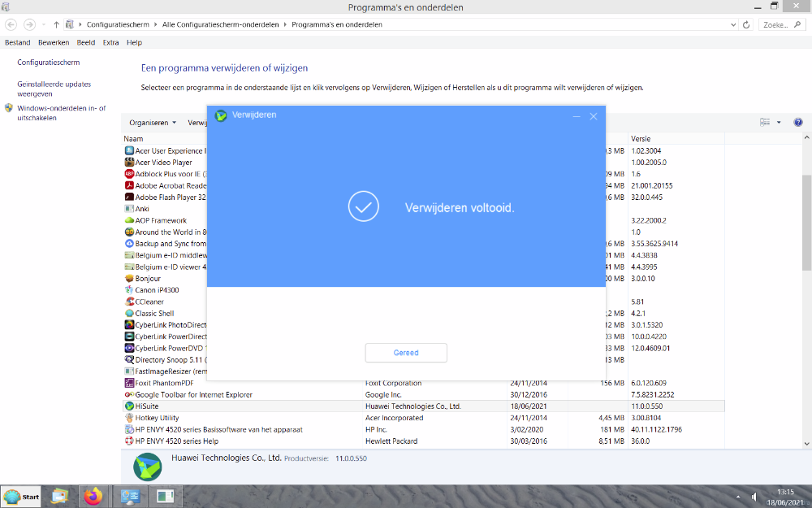Click the Gereed button in the dialog

pyautogui.click(x=406, y=353)
